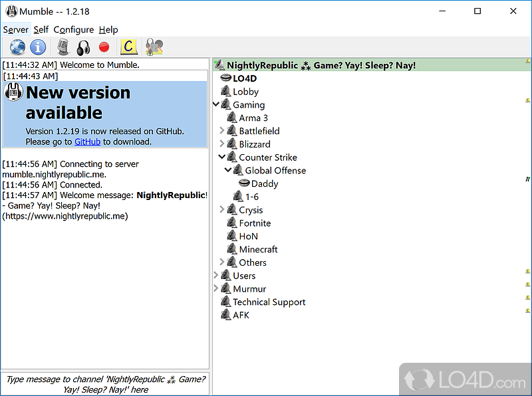Open the Configure menu
This screenshot has height=396, width=532.
coord(74,30)
